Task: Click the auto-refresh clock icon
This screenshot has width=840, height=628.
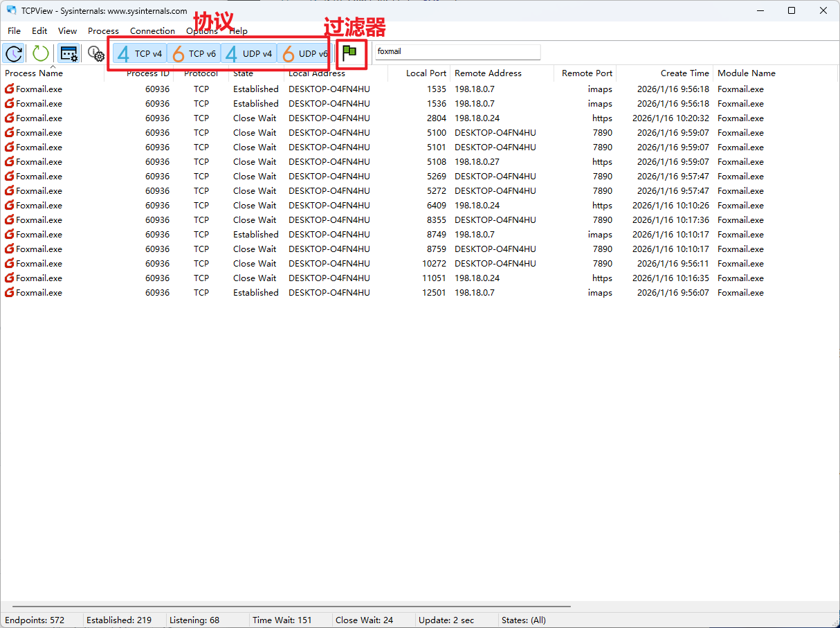Action: (14, 53)
